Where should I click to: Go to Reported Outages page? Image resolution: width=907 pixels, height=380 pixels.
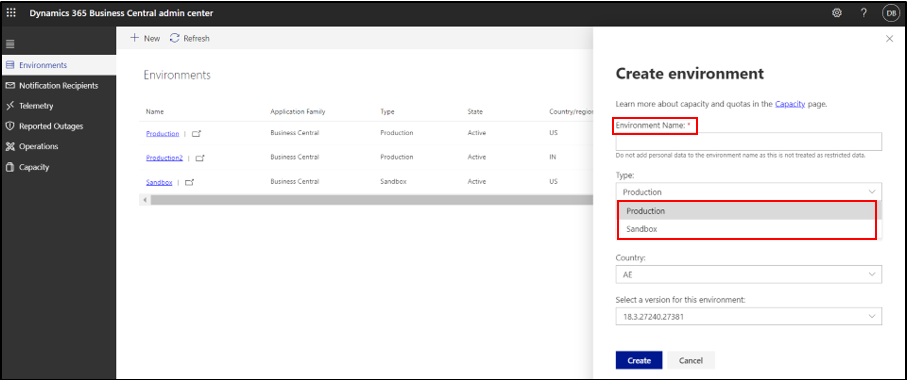click(58, 126)
